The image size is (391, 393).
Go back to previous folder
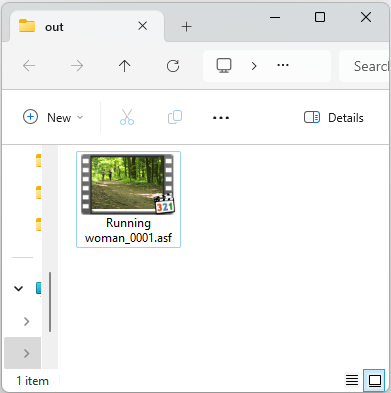click(29, 66)
